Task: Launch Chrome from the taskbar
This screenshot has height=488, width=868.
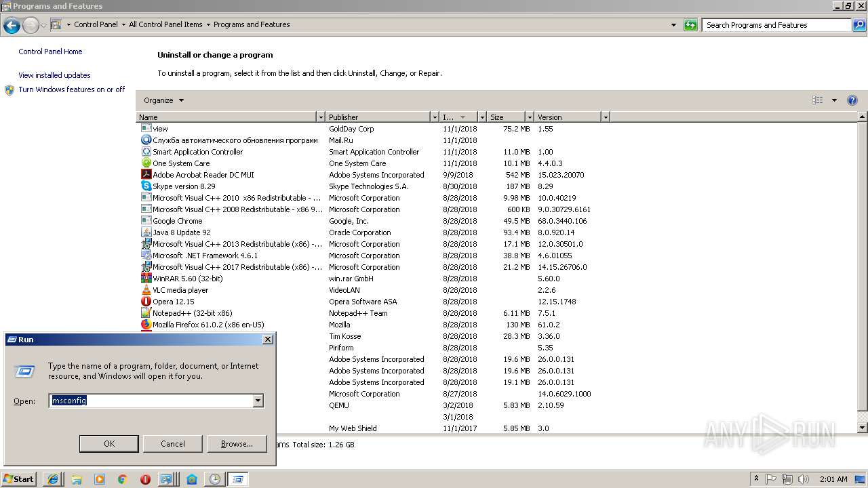Action: [x=123, y=479]
